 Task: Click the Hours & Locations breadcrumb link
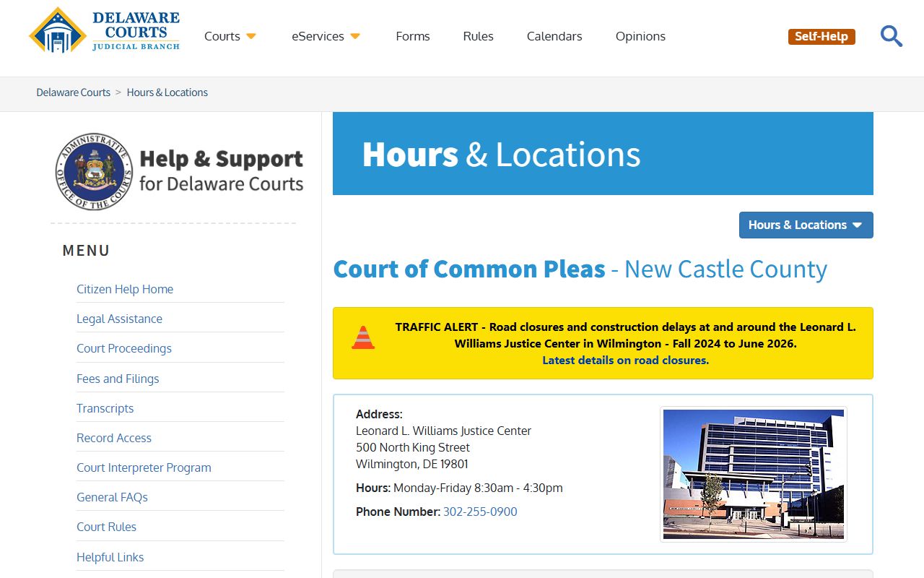[167, 92]
